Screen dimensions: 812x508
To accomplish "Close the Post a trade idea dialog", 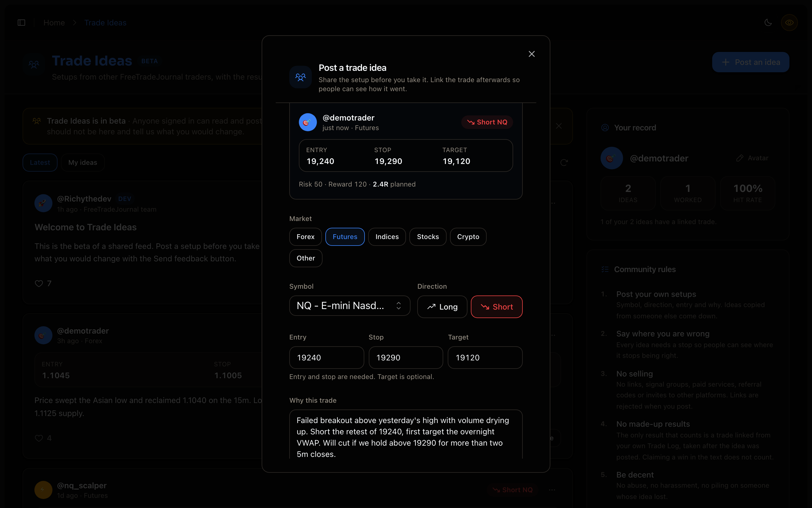I will click(x=531, y=54).
